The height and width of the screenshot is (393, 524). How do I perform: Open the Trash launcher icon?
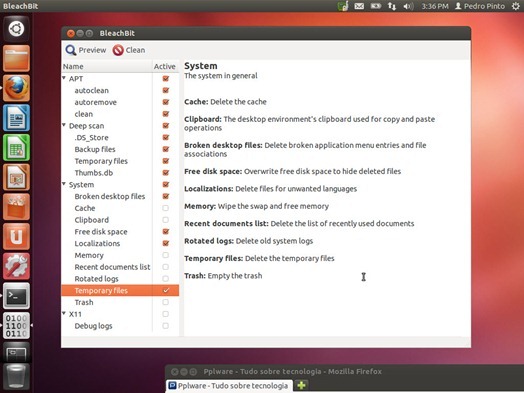[x=16, y=378]
